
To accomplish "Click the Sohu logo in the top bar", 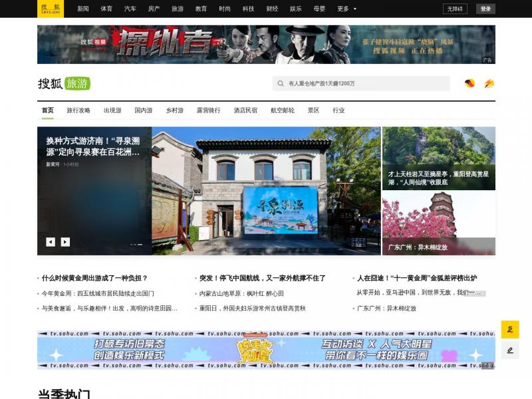I will tap(51, 9).
